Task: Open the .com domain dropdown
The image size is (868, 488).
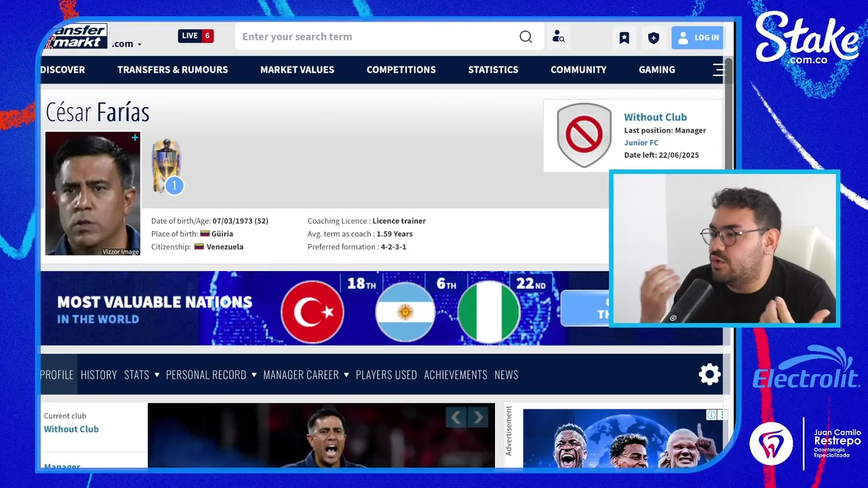Action: (x=127, y=44)
